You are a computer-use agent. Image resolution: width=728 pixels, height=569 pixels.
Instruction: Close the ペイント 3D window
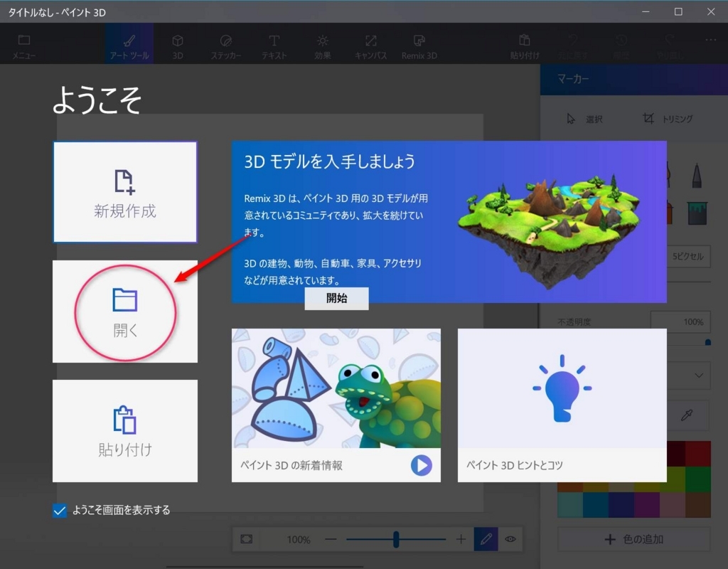(711, 11)
